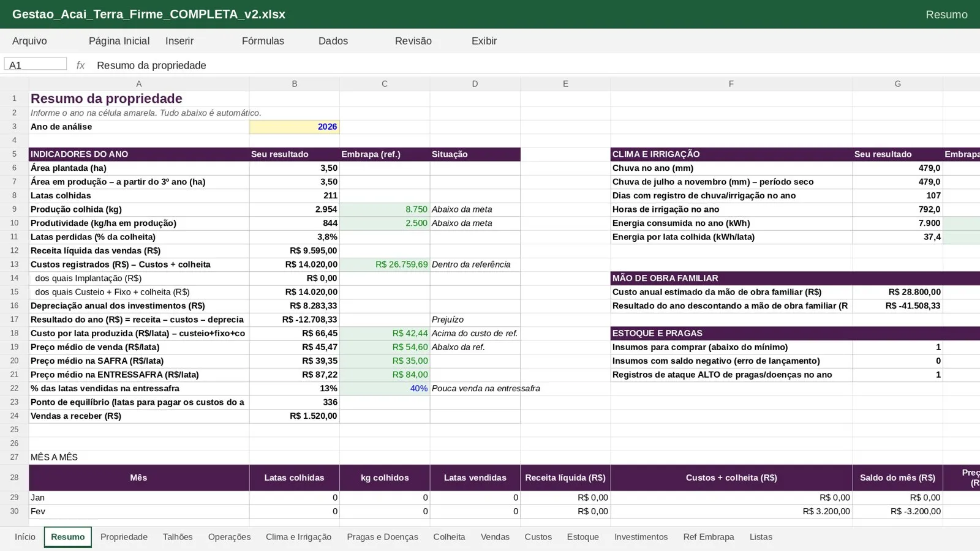Switch to the Talhões sheet tab
This screenshot has height=551, width=980.
[x=178, y=537]
